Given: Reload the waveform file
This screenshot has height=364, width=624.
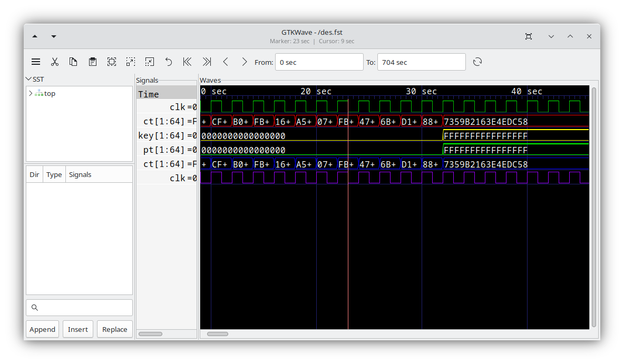Looking at the screenshot, I should coord(477,62).
